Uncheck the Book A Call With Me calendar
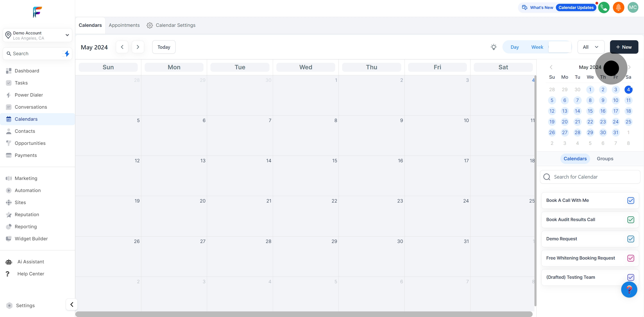Screen dimensions: 644x317 [631, 201]
